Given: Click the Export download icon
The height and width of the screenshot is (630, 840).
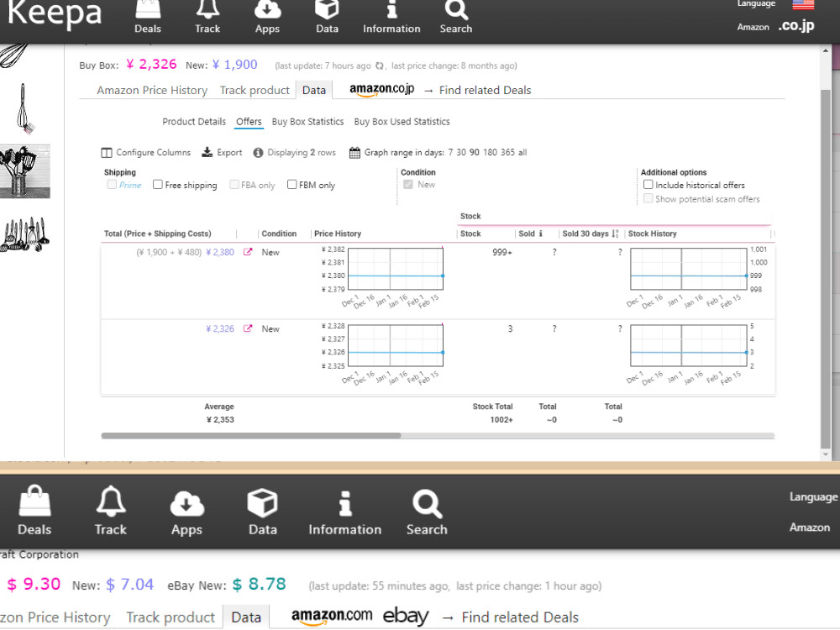Looking at the screenshot, I should 207,152.
